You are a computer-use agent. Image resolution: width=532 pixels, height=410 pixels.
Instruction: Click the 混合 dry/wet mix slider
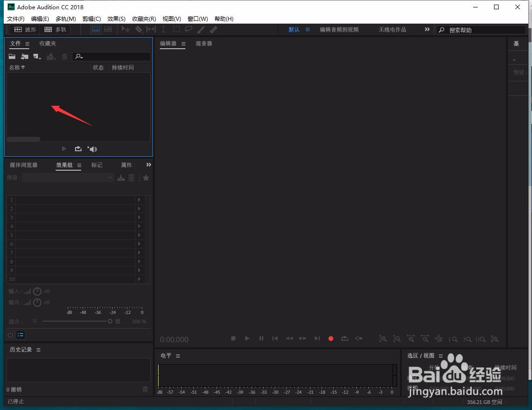77,321
